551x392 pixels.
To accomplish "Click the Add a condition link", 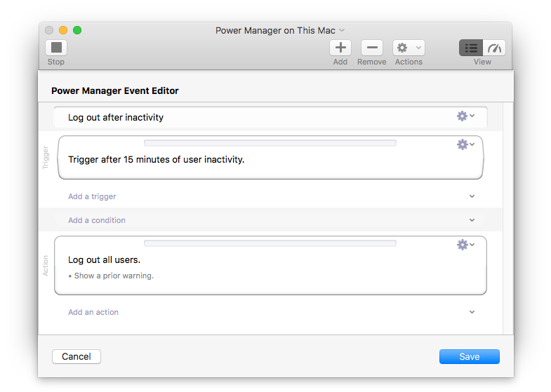I will pyautogui.click(x=97, y=220).
